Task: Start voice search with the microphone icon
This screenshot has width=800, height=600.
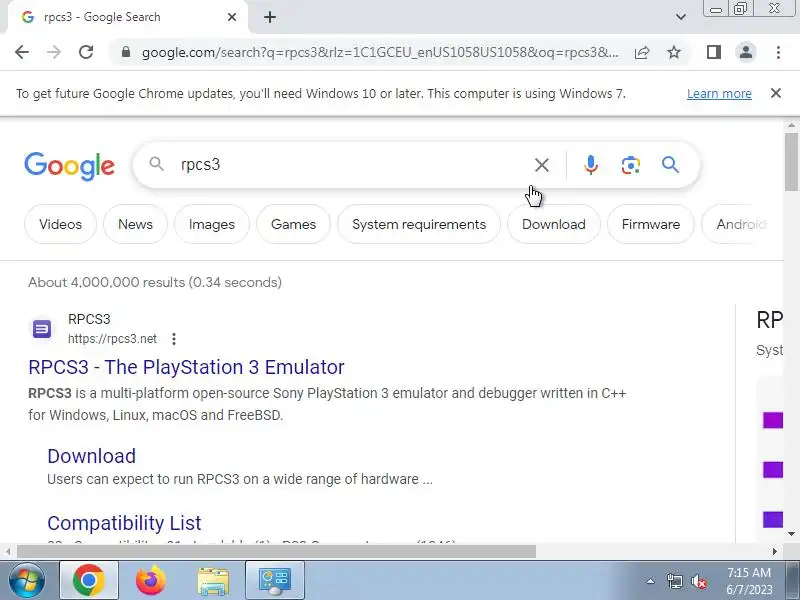Action: [x=591, y=165]
